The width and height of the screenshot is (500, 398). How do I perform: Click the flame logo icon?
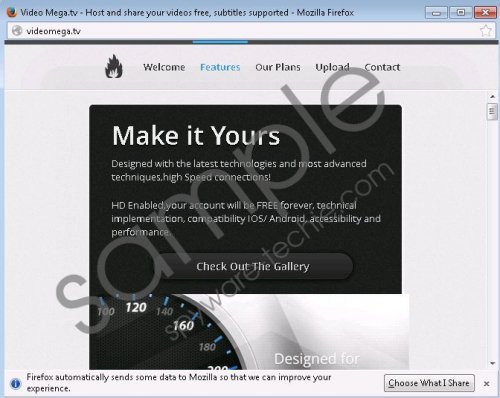tap(114, 67)
